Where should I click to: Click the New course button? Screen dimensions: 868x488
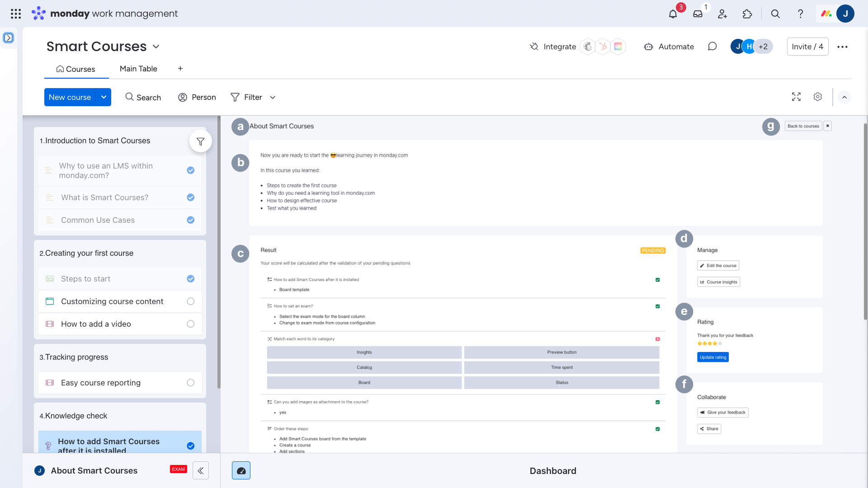(x=70, y=97)
